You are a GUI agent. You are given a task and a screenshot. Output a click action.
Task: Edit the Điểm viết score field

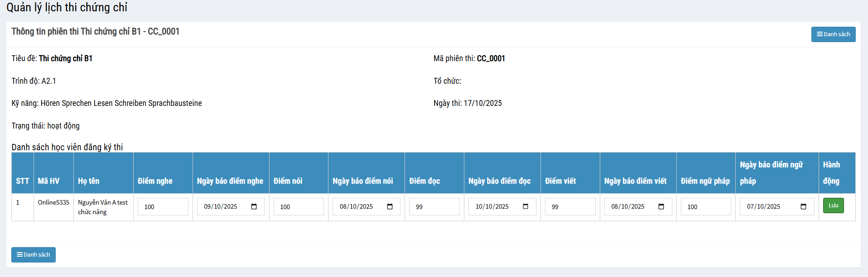(570, 207)
